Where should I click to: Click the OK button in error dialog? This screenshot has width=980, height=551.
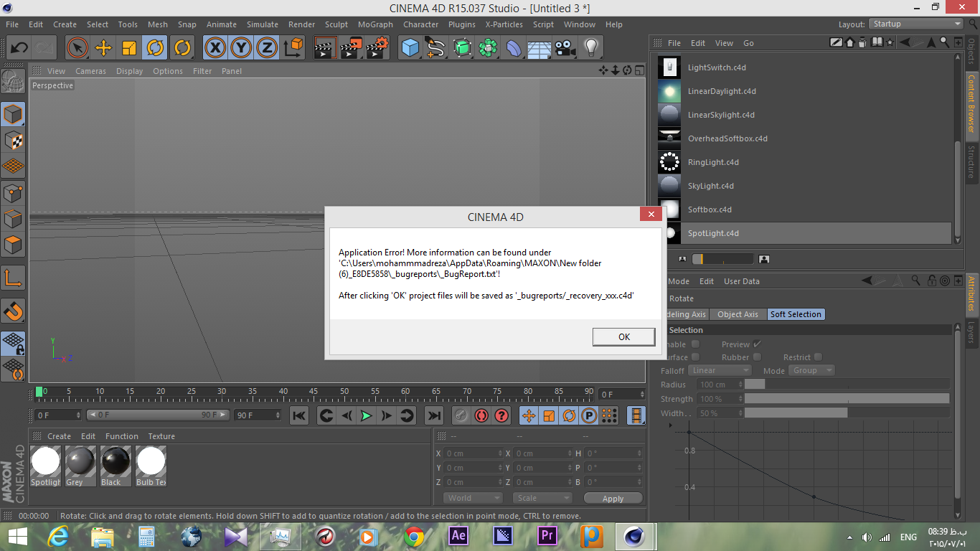[623, 336]
